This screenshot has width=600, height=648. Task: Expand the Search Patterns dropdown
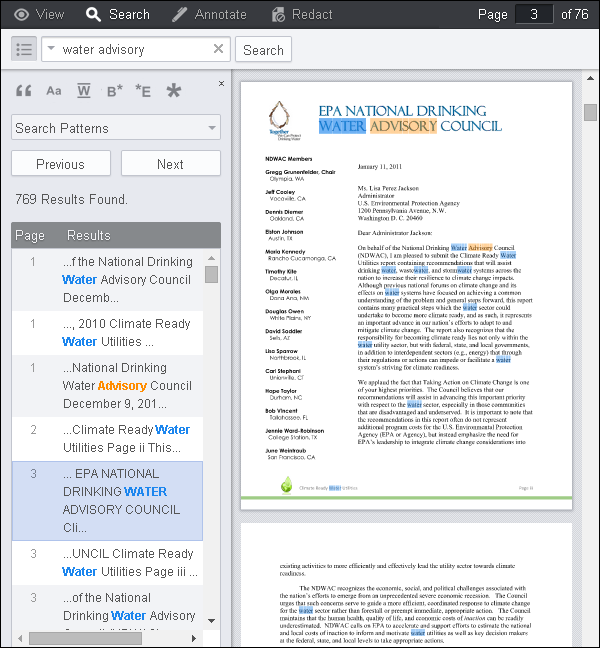click(116, 128)
